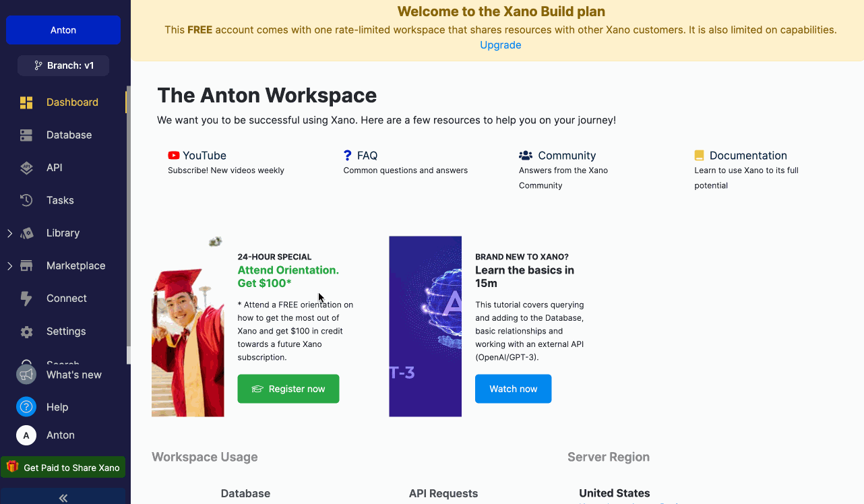The height and width of the screenshot is (504, 864).
Task: Click the '24-HOUR SPECIAL' label
Action: 274,257
